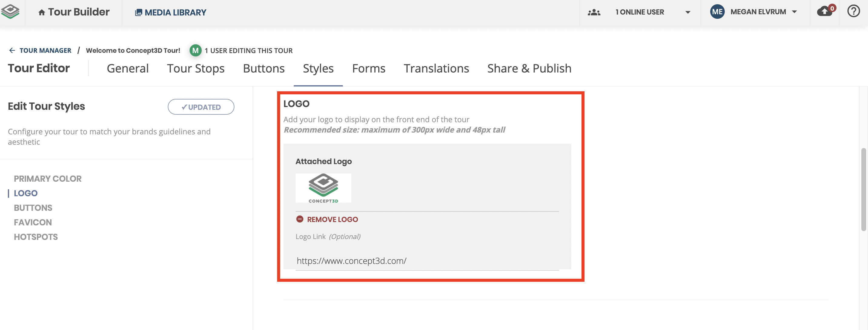This screenshot has height=330, width=868.
Task: Click the green M editing user avatar
Action: tap(195, 50)
